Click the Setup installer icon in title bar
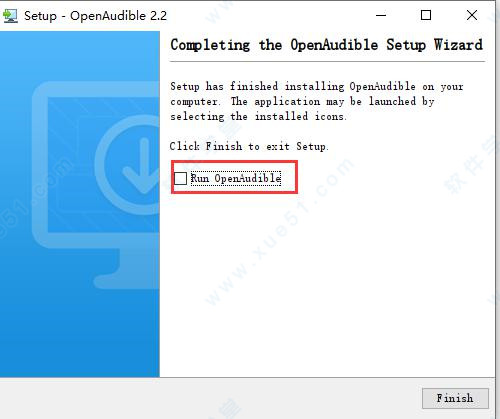The width and height of the screenshot is (500, 419). coord(10,16)
